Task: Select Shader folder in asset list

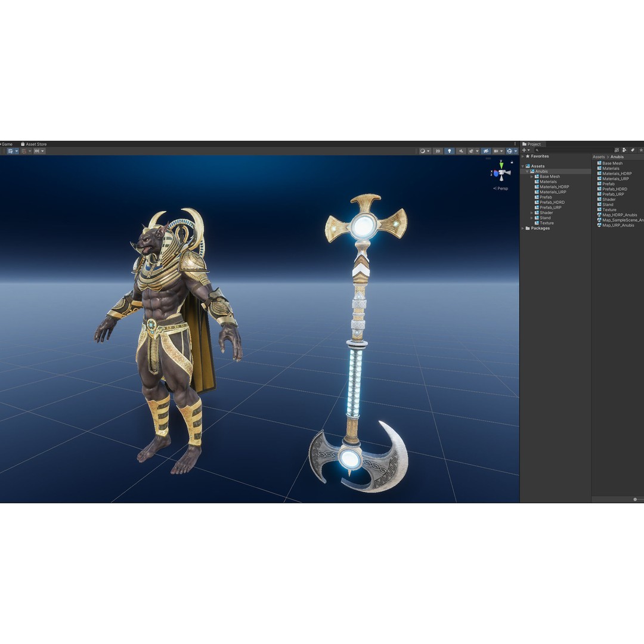Action: point(606,200)
